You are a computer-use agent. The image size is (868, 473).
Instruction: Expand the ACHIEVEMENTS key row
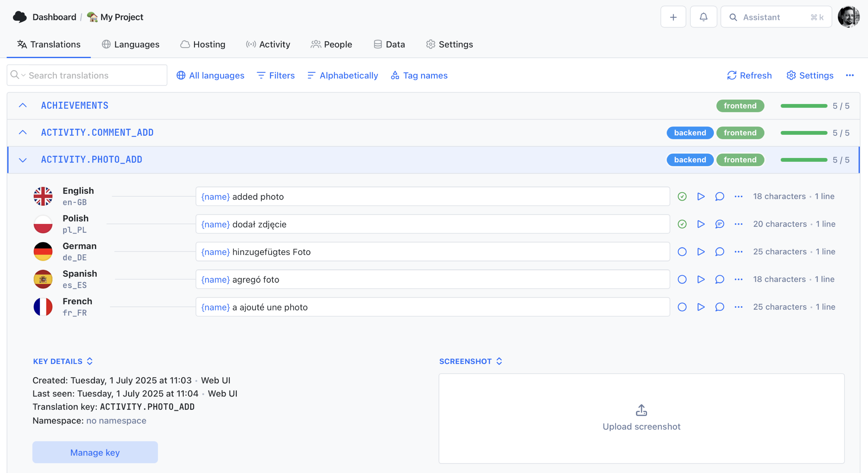pyautogui.click(x=23, y=106)
